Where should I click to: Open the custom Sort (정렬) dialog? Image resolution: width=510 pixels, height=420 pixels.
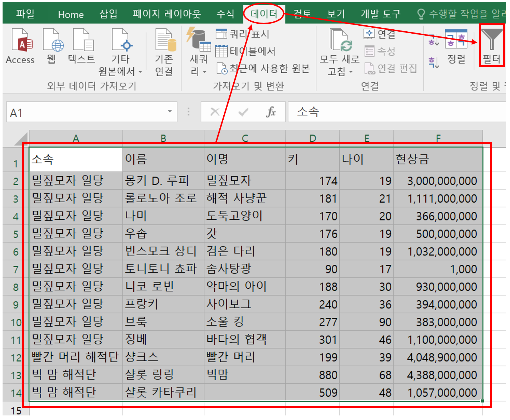coord(456,46)
